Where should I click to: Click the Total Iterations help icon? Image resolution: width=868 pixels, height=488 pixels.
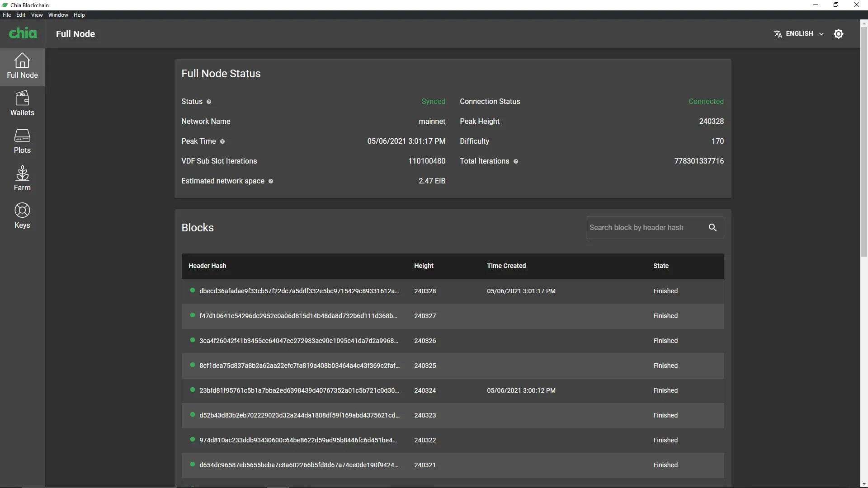tap(516, 161)
